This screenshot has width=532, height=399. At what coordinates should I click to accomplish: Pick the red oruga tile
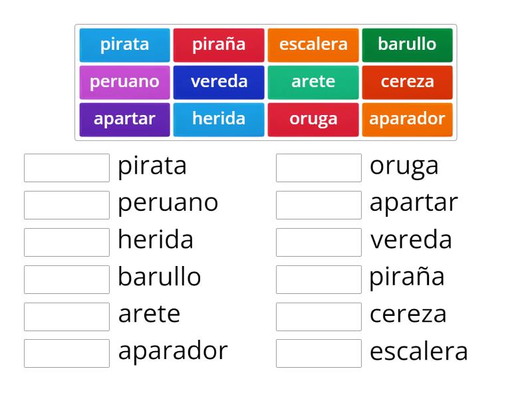pos(313,119)
